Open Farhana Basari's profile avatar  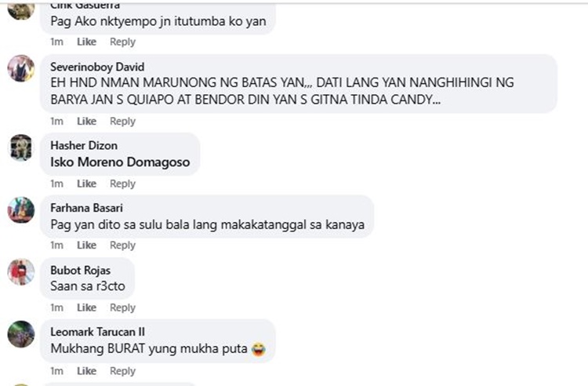tap(21, 209)
